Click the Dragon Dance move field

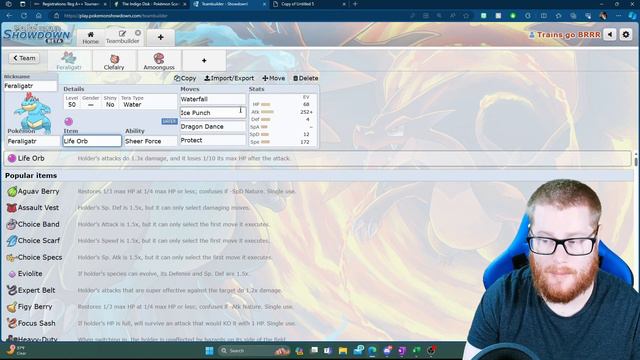pos(213,127)
